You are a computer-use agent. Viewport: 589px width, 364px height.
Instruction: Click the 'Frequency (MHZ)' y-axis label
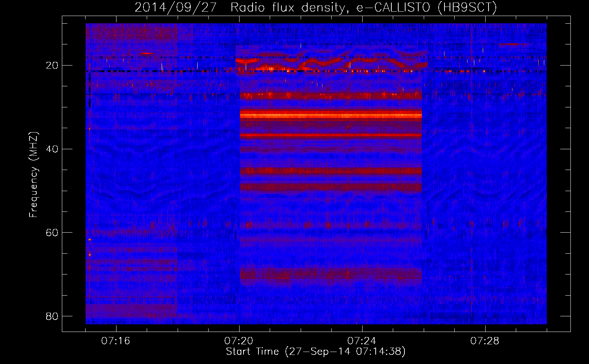[x=33, y=175]
